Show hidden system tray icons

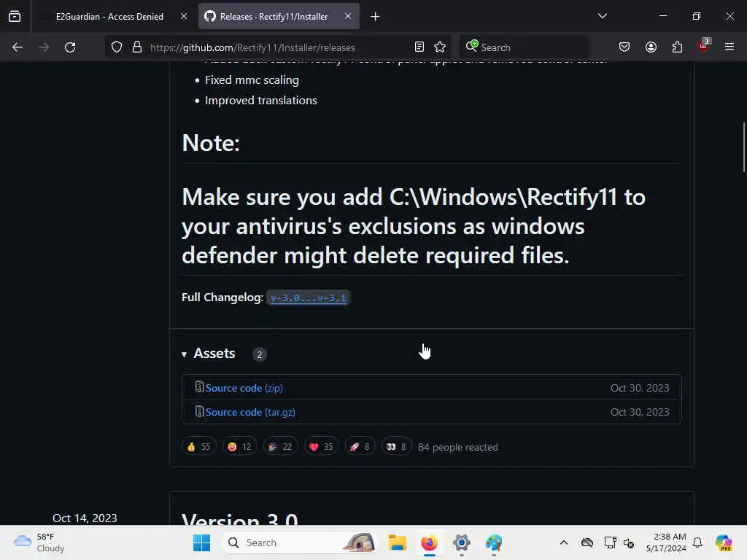564,542
